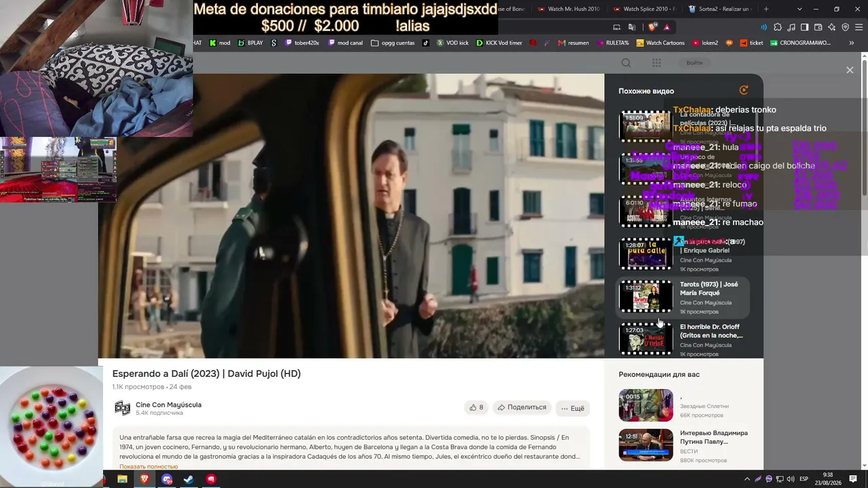Open the tab search dropdown arrow
The width and height of the screenshot is (868, 488).
click(x=800, y=9)
